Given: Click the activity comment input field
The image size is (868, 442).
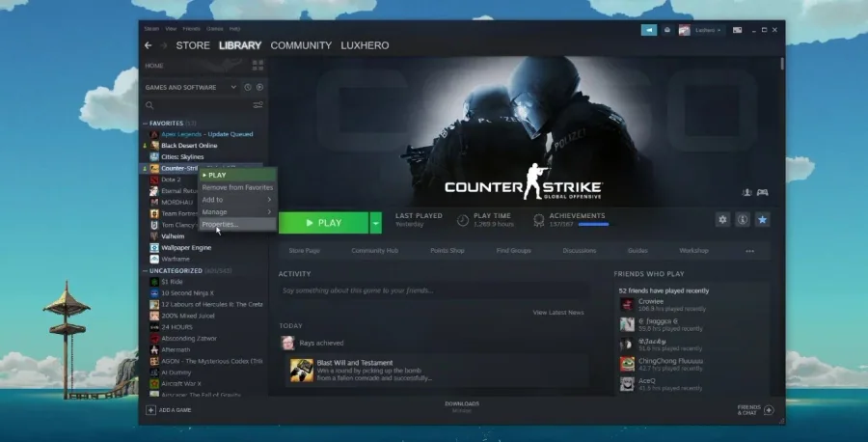Looking at the screenshot, I should 433,290.
